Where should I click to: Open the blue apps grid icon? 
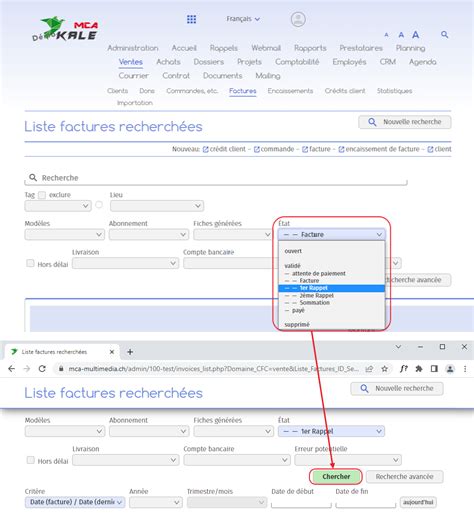[191, 19]
